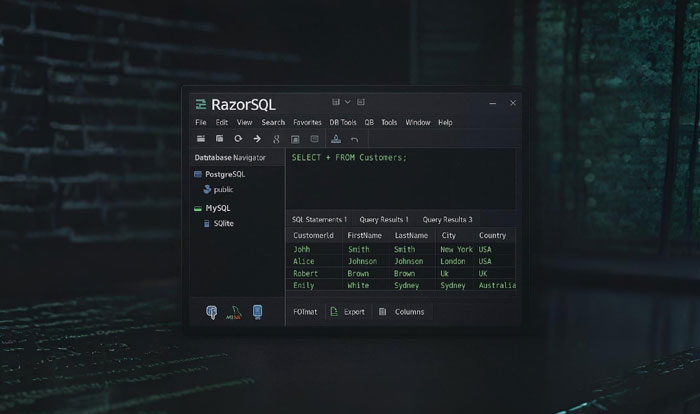
Task: Open the title bar chevron dropdown
Action: point(348,102)
